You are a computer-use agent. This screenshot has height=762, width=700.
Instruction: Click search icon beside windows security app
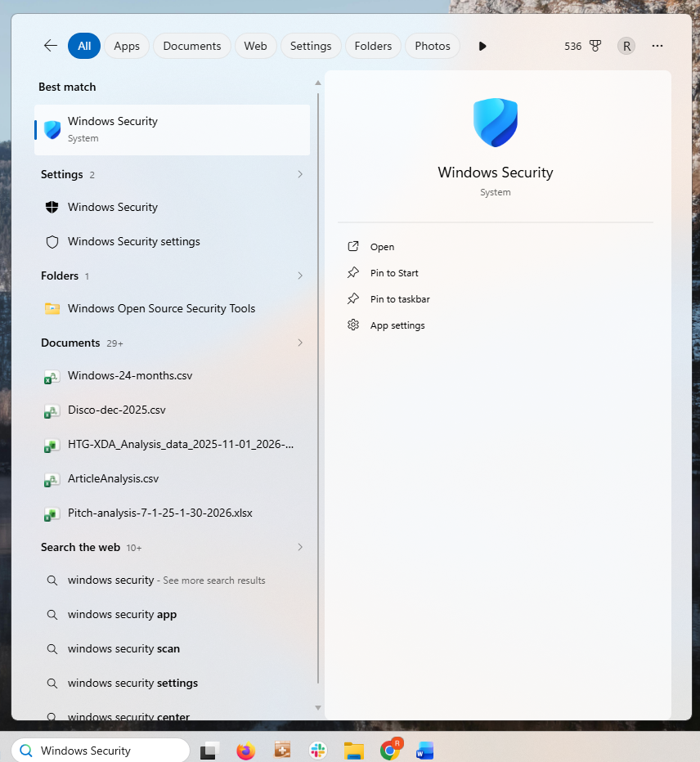tap(52, 615)
